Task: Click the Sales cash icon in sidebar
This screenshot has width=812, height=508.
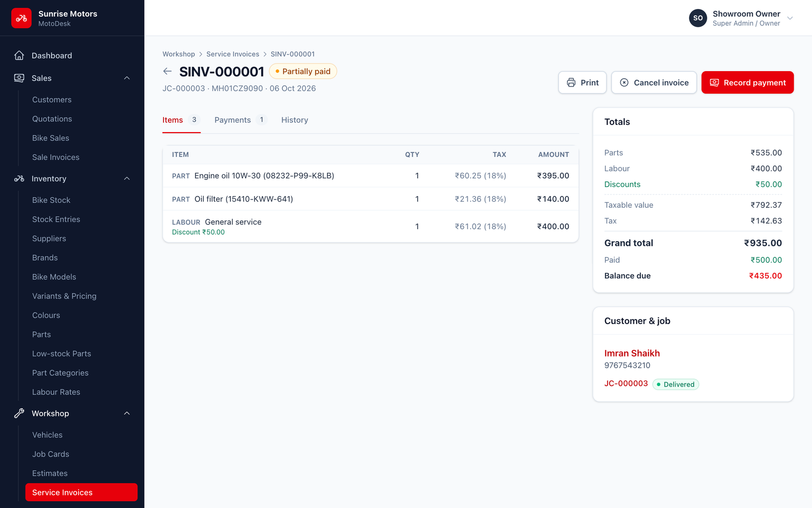Action: tap(19, 78)
